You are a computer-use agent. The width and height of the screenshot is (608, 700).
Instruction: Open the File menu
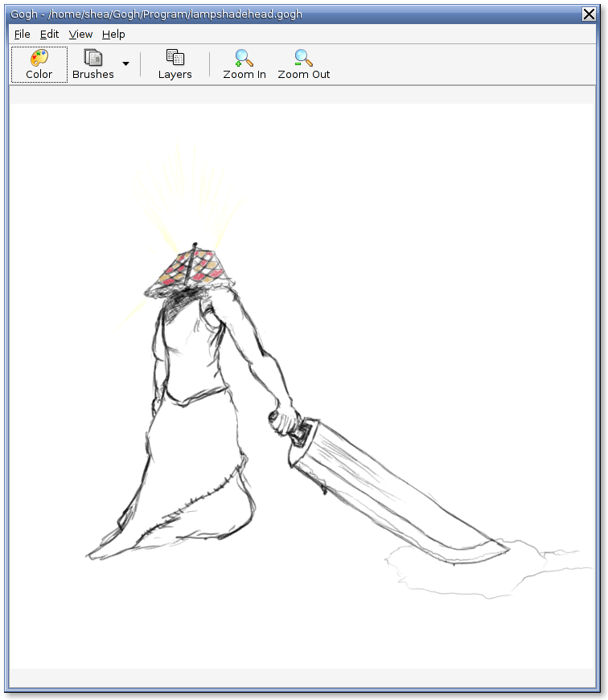22,35
